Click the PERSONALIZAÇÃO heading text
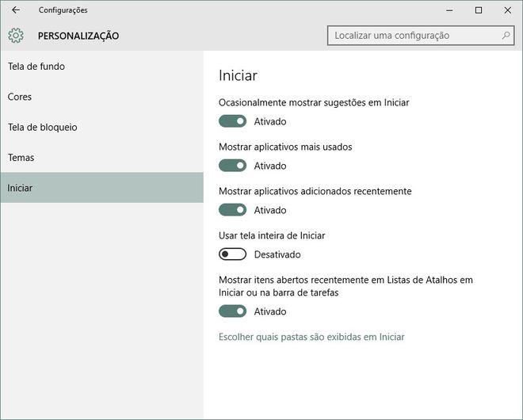The width and height of the screenshot is (523, 420). (x=78, y=36)
